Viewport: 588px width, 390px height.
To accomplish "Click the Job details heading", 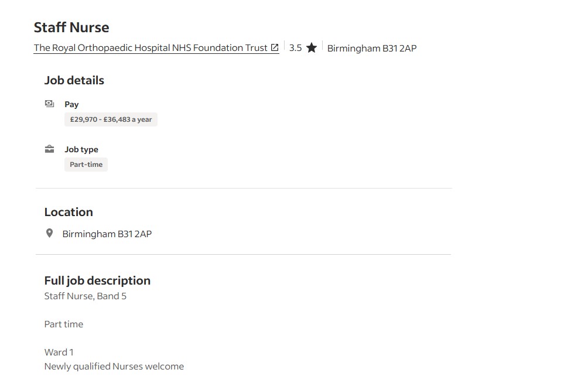I will click(x=74, y=81).
